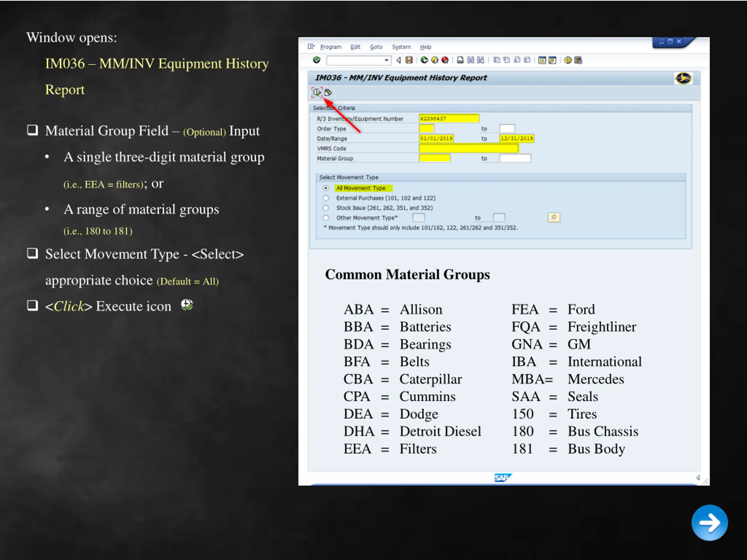Click the Execute icon in SAP toolbar
Viewport: 747px width, 560px height.
(x=317, y=92)
